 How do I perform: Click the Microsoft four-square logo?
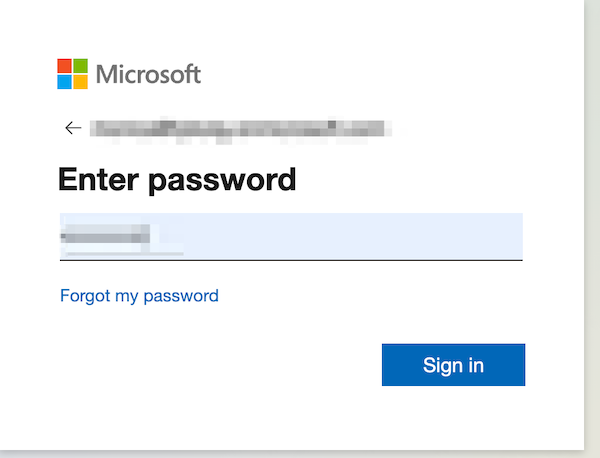(73, 74)
